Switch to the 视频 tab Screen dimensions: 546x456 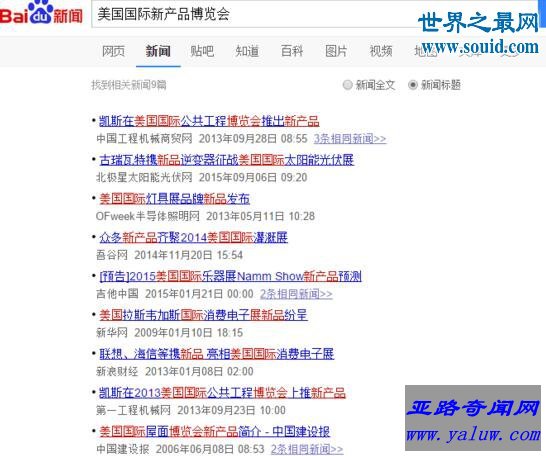coord(381,51)
